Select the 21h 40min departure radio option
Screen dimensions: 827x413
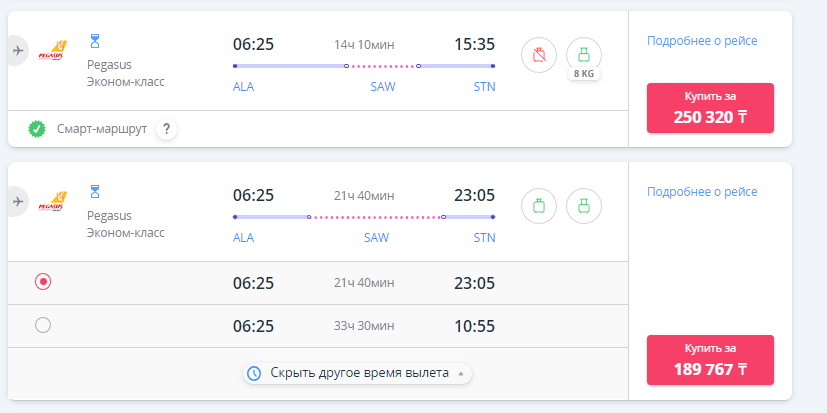point(43,282)
